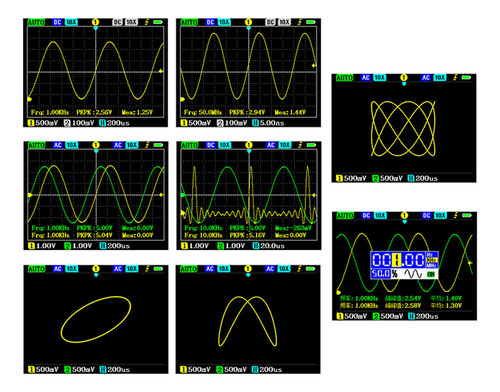Image resolution: width=500 pixels, height=392 pixels.
Task: Click H timebase badge beside 20.0us
Action: pyautogui.click(x=256, y=246)
